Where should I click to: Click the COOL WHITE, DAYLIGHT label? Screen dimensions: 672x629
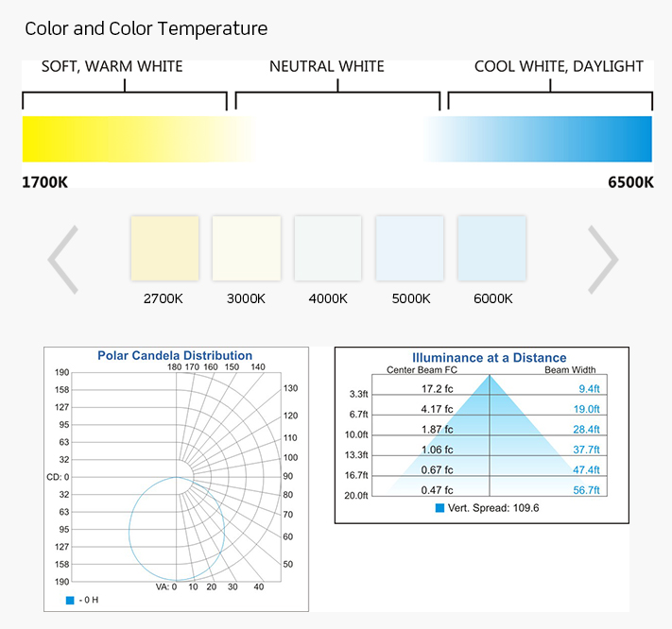[x=559, y=67]
